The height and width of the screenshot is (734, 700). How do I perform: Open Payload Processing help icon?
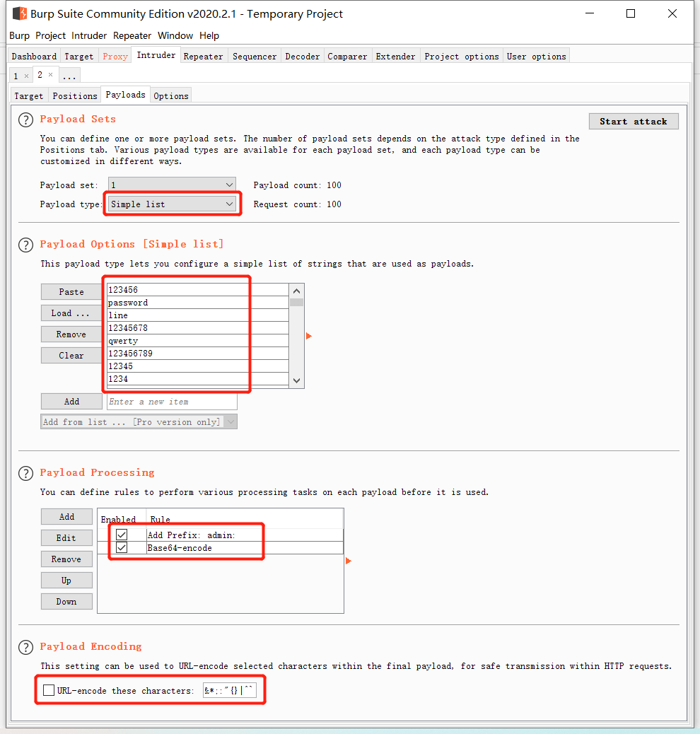pos(25,473)
